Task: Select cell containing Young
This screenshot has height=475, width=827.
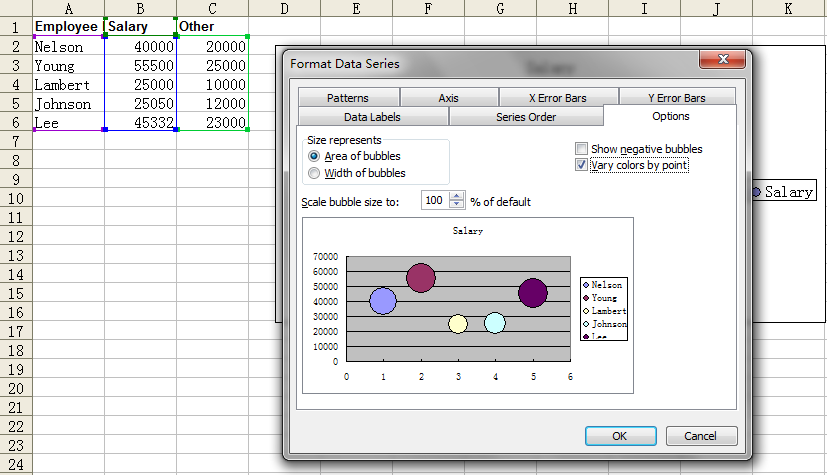Action: click(69, 65)
